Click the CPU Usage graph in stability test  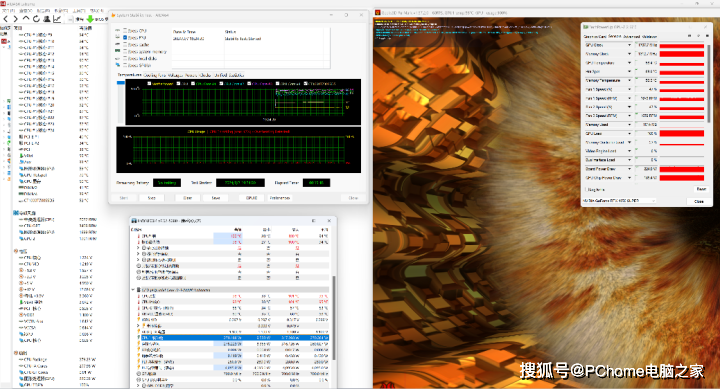coord(238,150)
